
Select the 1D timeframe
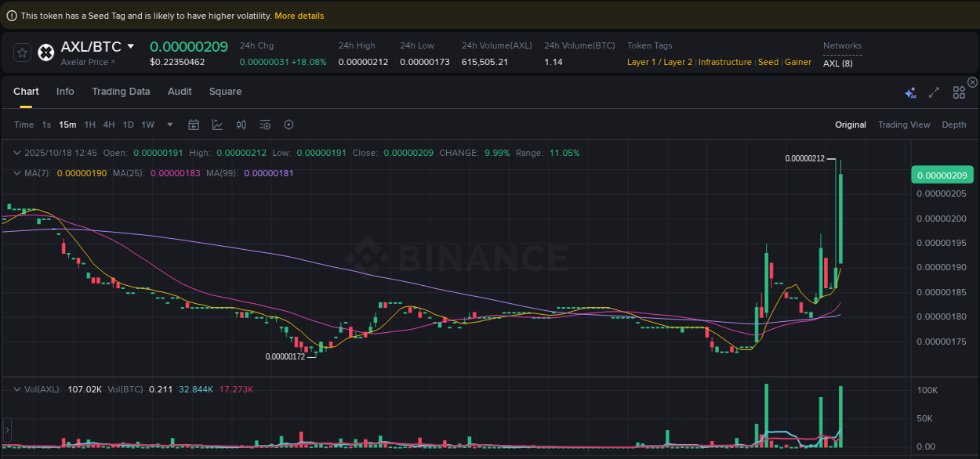(128, 125)
